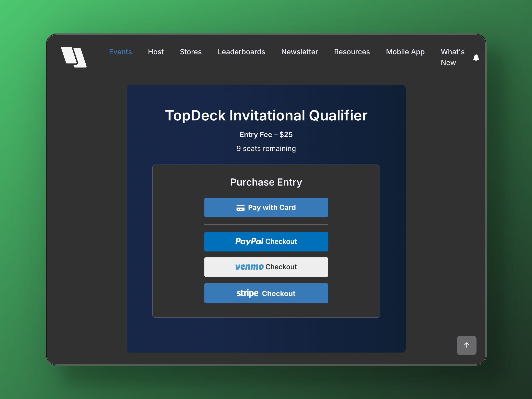Click the venmo logo

click(249, 267)
